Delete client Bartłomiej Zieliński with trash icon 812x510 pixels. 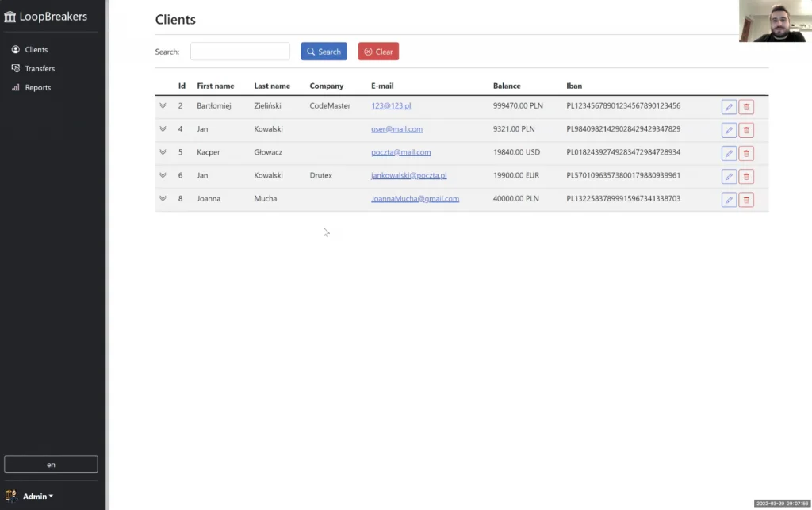point(746,107)
